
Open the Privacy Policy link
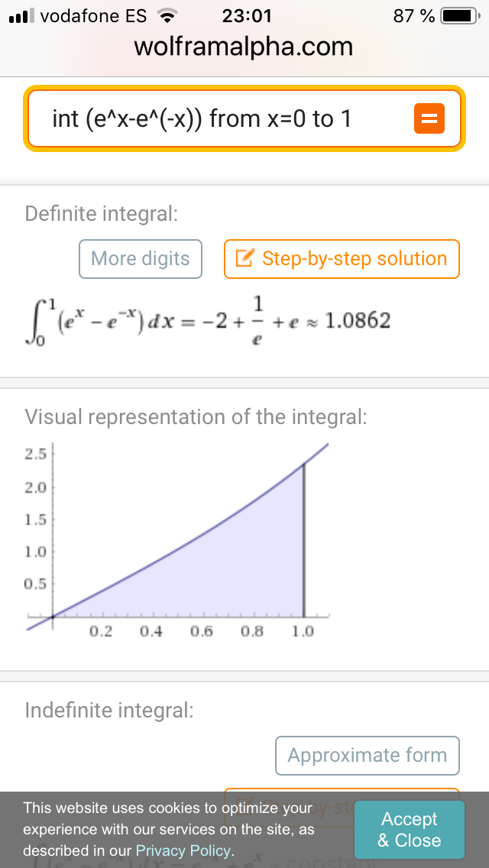coord(183,850)
